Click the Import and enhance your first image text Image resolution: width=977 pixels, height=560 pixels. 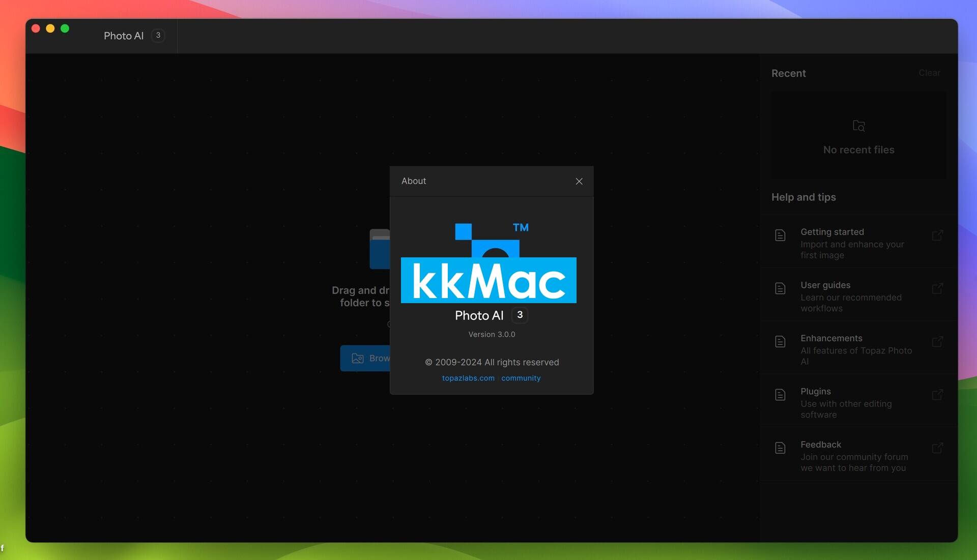(852, 250)
